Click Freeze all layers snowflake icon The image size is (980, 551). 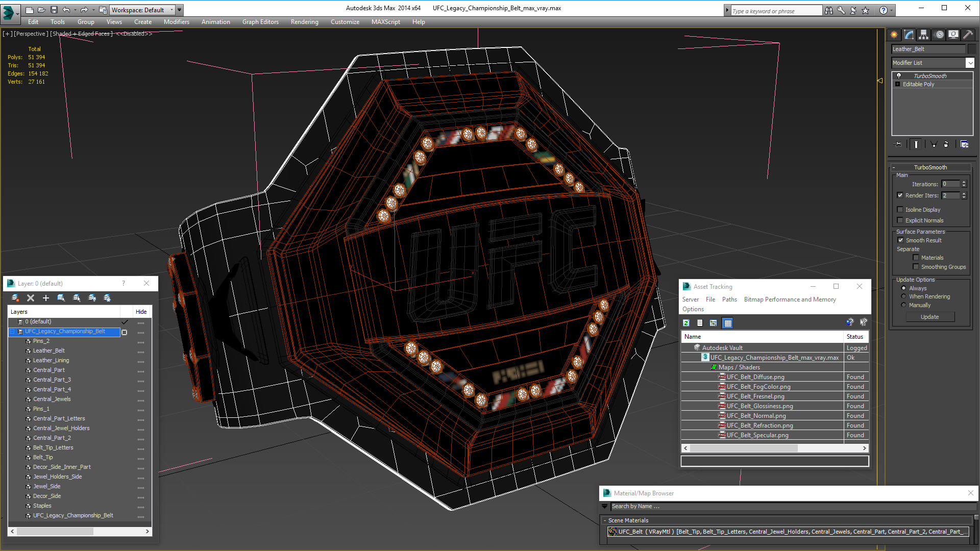[x=107, y=298]
